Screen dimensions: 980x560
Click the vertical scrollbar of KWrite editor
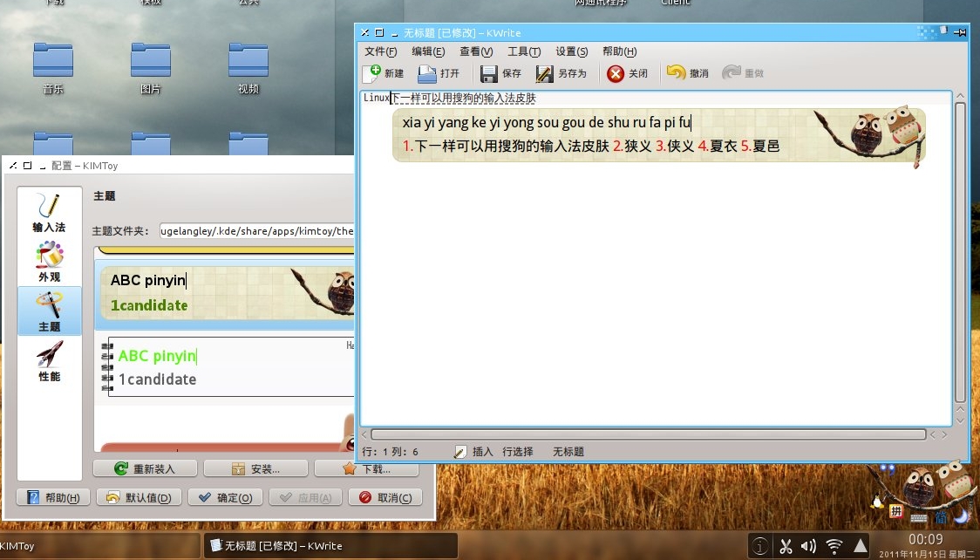coord(961,250)
